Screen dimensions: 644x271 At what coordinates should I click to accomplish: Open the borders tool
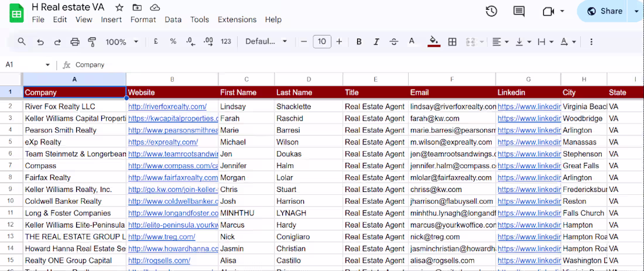click(x=452, y=42)
